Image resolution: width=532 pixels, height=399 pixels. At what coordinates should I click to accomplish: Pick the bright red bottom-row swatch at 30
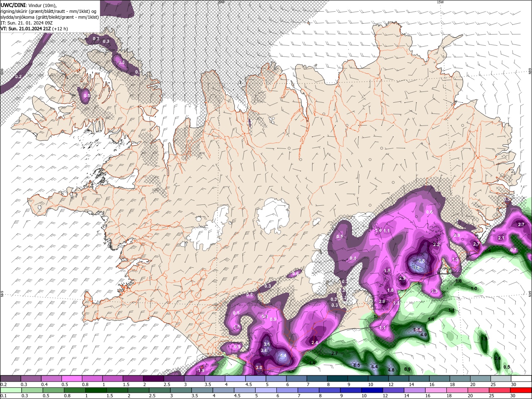click(520, 390)
